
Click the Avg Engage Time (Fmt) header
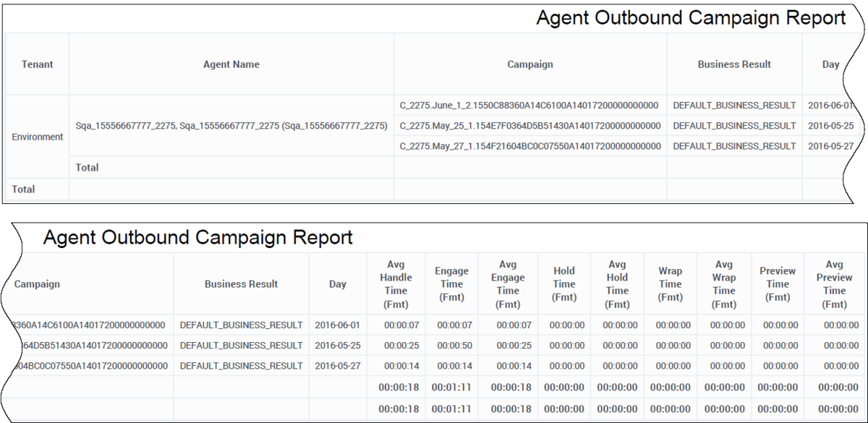point(508,284)
